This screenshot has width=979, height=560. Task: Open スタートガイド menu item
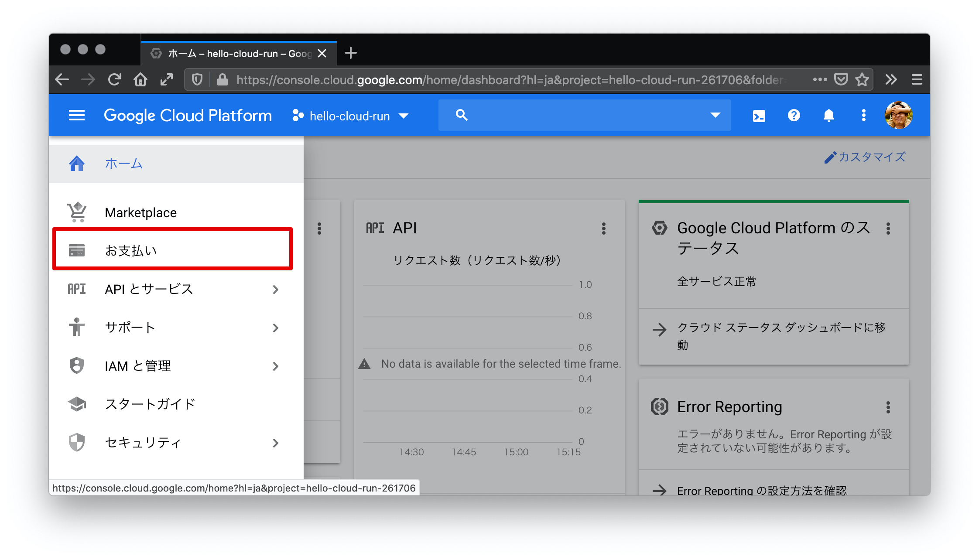[x=176, y=404]
